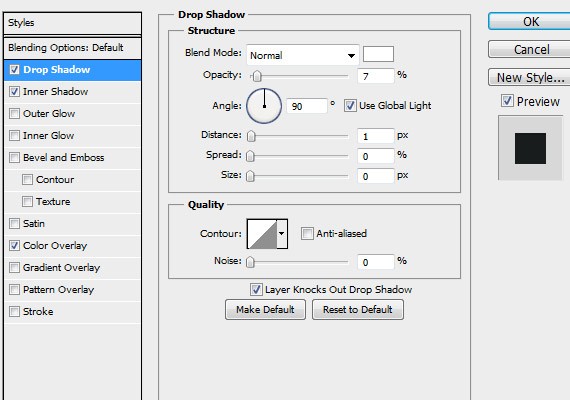The height and width of the screenshot is (400, 570).
Task: Click the shadow color swatch
Action: coord(378,54)
